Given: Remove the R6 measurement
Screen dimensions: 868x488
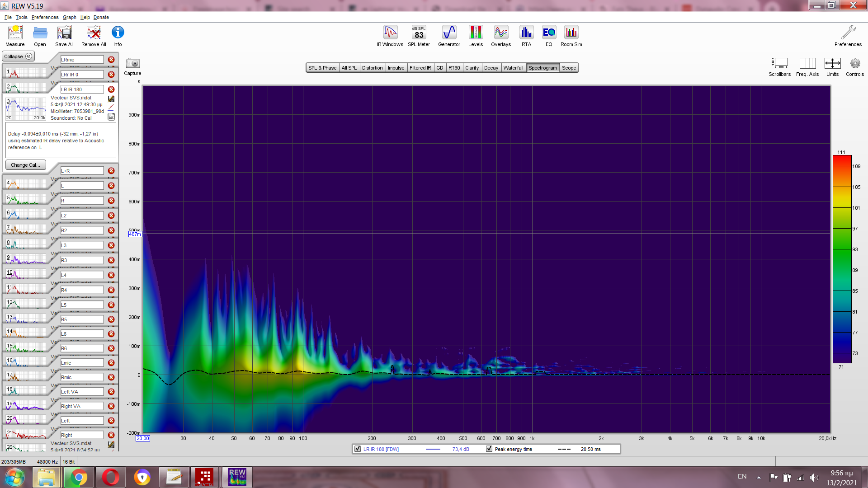Looking at the screenshot, I should [x=111, y=348].
